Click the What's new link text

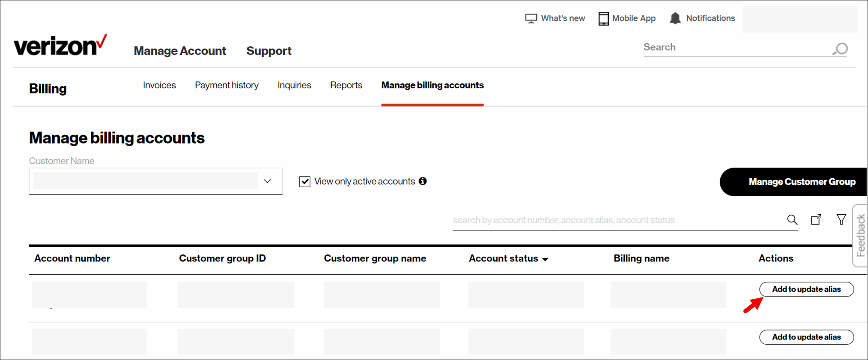click(x=563, y=18)
